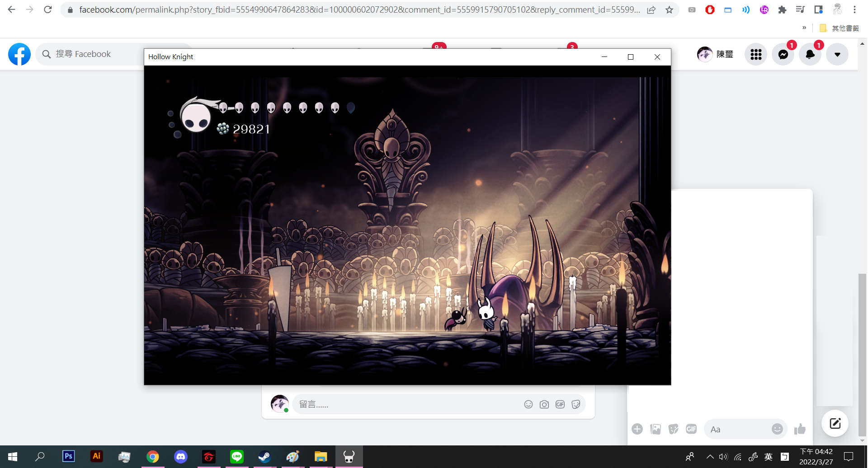Add a GIF to the comment
The width and height of the screenshot is (868, 468).
[560, 404]
